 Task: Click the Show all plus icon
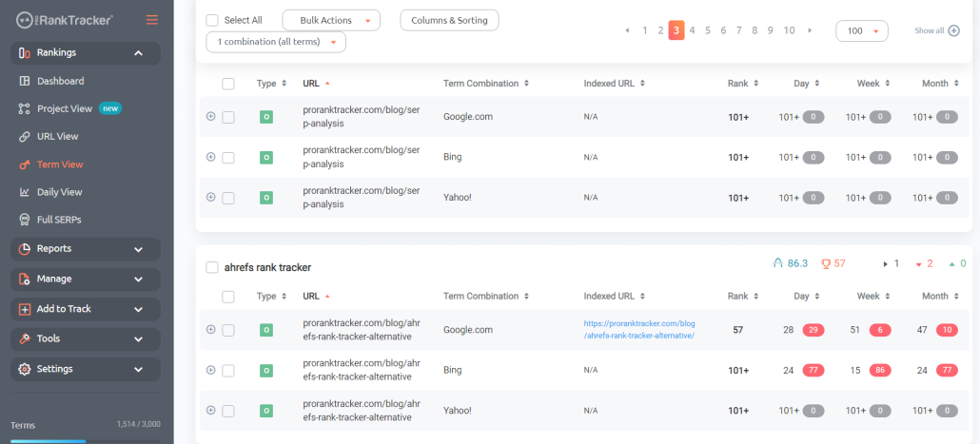[x=953, y=30]
